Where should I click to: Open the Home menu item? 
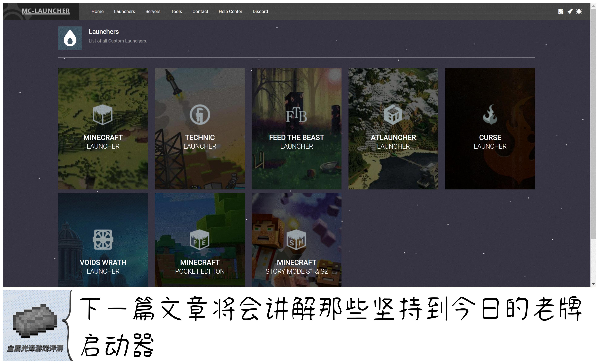tap(97, 11)
